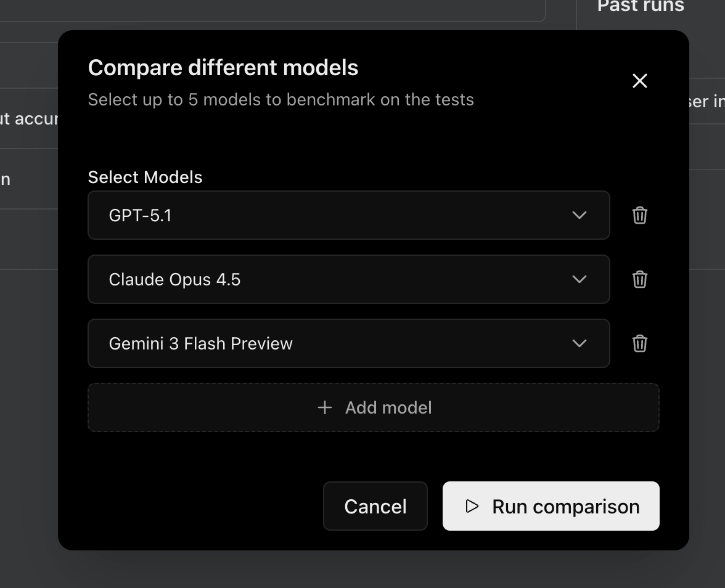Delete the GPT-5.1 model row

[639, 215]
